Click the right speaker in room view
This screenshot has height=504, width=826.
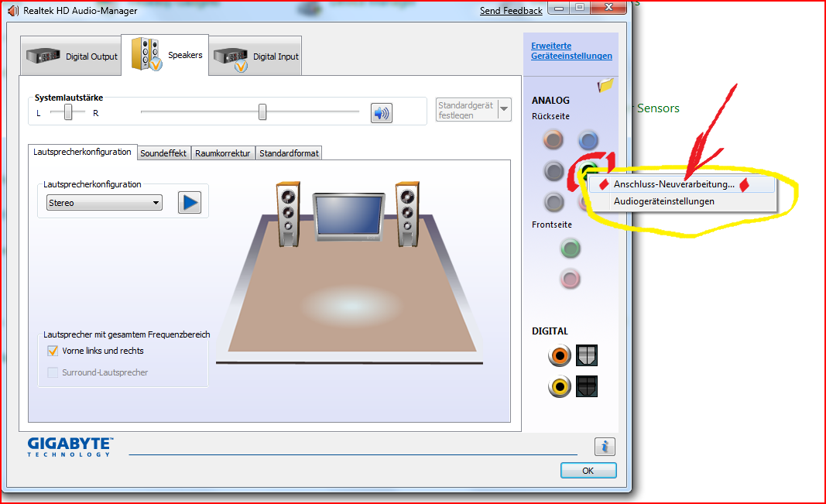click(408, 214)
